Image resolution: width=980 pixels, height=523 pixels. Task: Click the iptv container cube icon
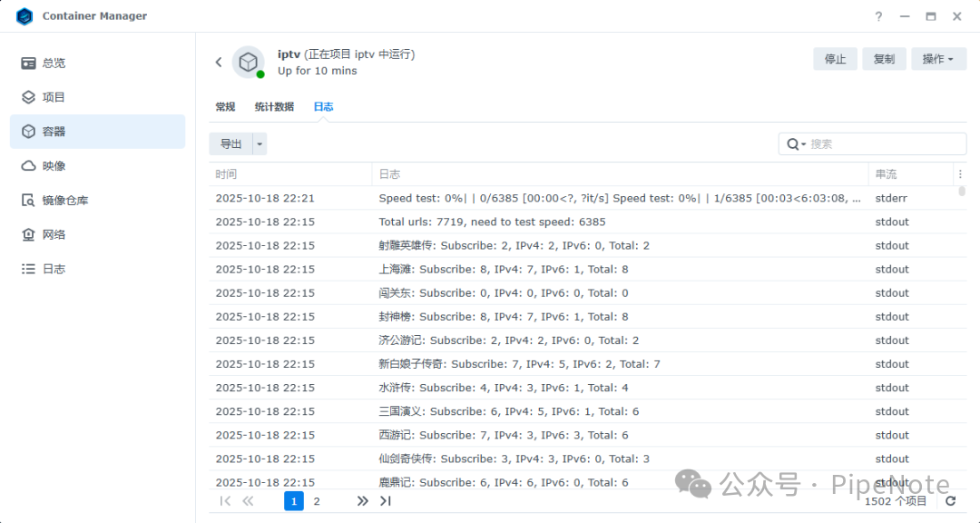248,62
